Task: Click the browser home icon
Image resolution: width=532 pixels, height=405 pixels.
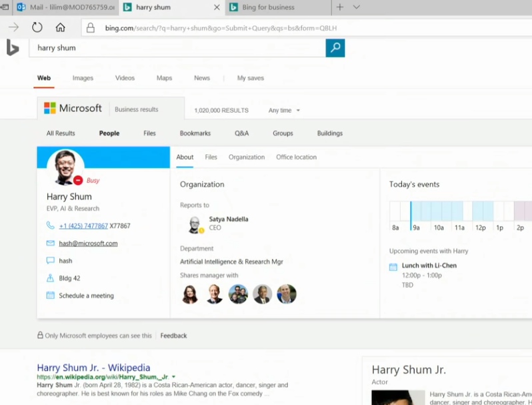Action: point(61,27)
